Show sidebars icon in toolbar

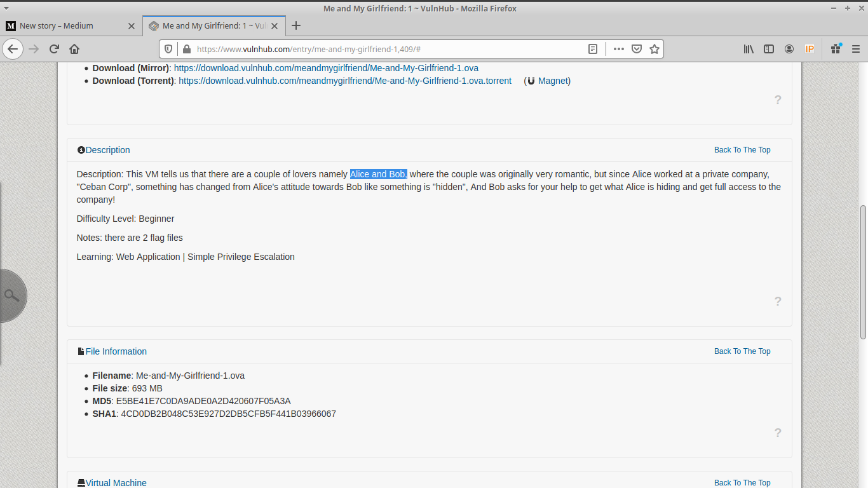click(769, 49)
